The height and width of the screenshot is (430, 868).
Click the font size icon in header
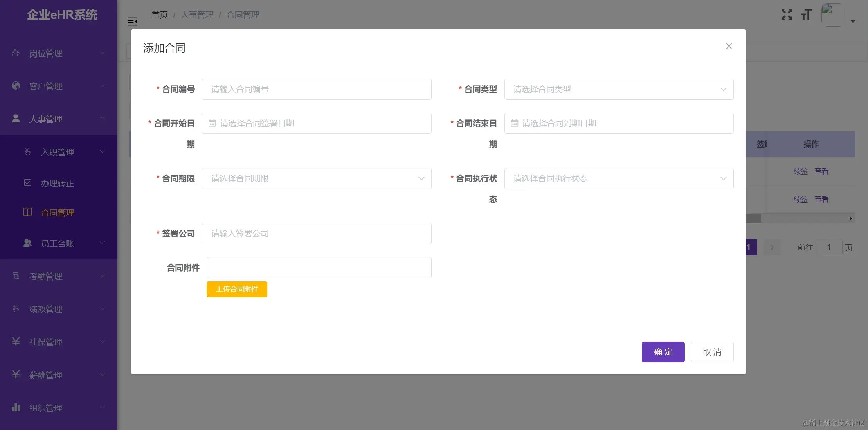(806, 14)
